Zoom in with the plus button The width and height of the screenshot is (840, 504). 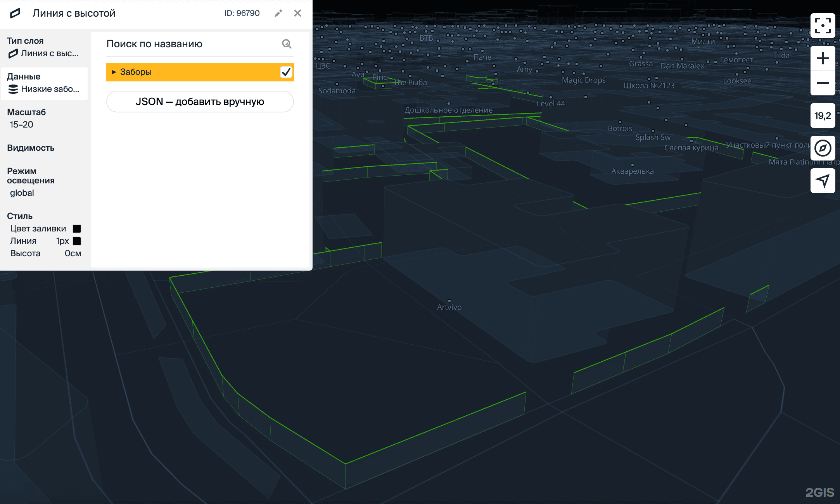pyautogui.click(x=823, y=59)
